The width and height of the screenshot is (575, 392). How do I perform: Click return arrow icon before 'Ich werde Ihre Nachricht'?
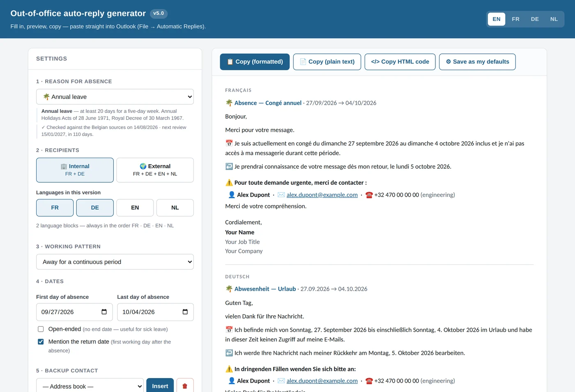pos(229,353)
